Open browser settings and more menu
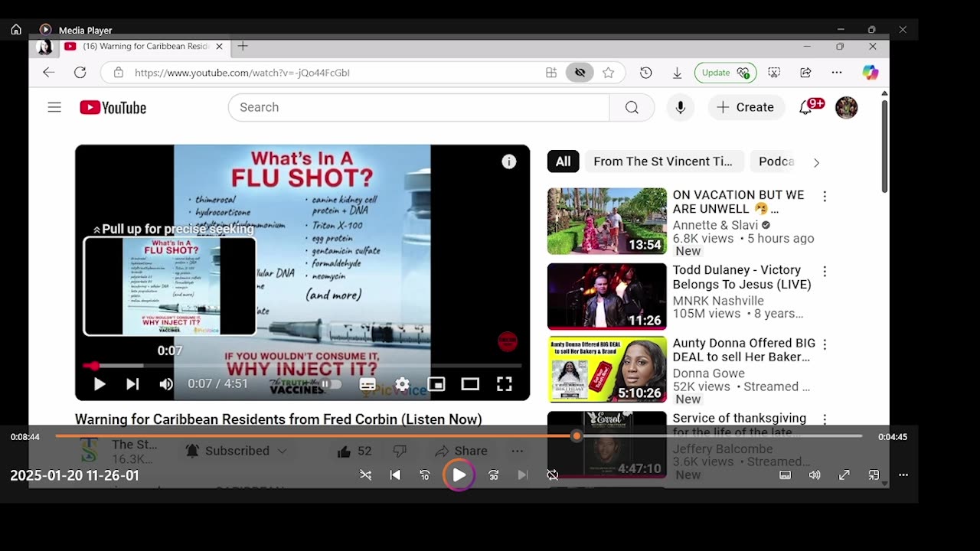This screenshot has height=551, width=980. point(837,73)
